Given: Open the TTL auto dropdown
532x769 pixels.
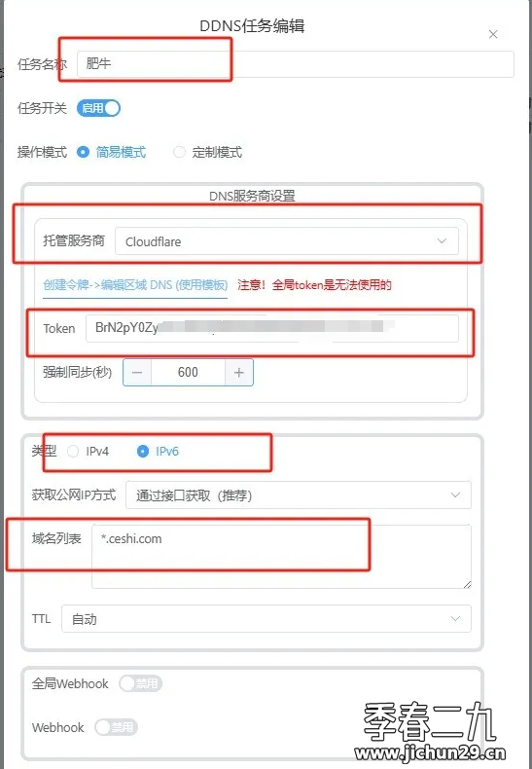Looking at the screenshot, I should click(x=266, y=618).
